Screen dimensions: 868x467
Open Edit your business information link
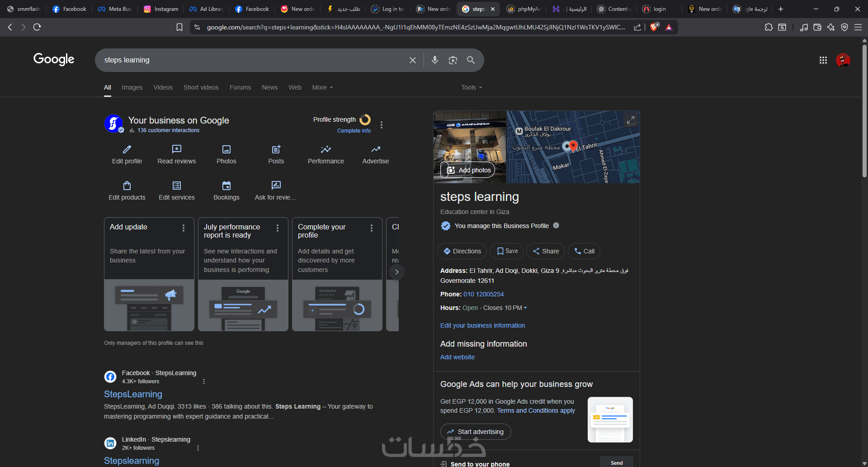(482, 325)
